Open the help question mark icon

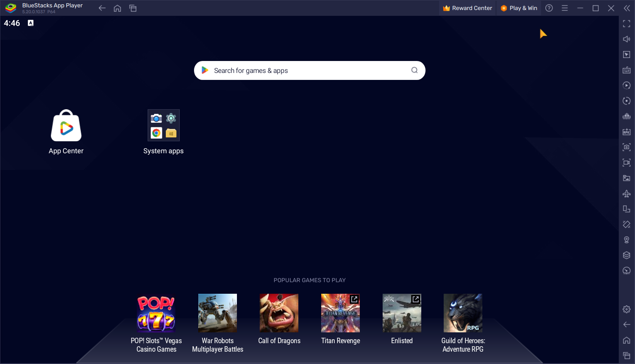click(549, 8)
